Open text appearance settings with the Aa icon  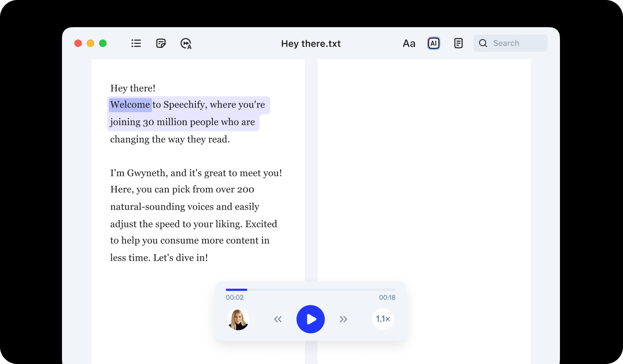click(409, 43)
